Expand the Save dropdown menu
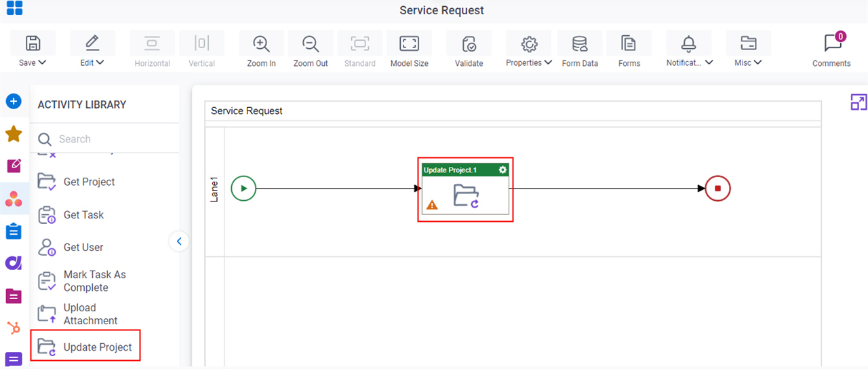 point(33,62)
